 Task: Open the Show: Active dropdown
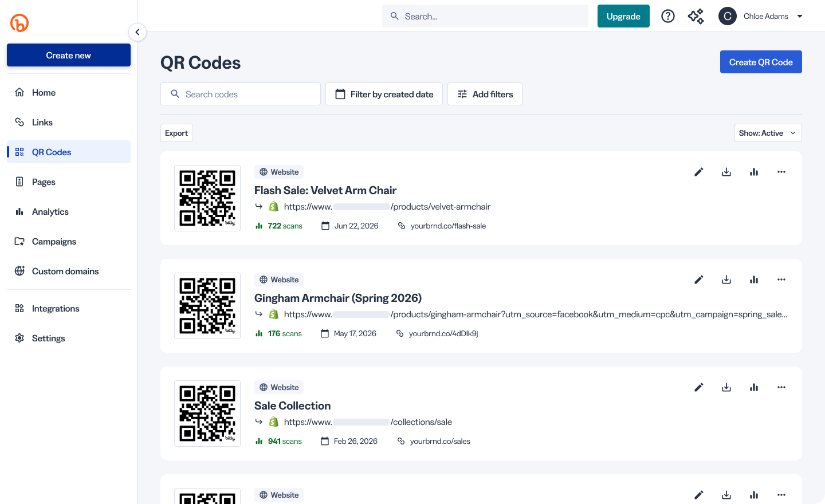pos(768,133)
